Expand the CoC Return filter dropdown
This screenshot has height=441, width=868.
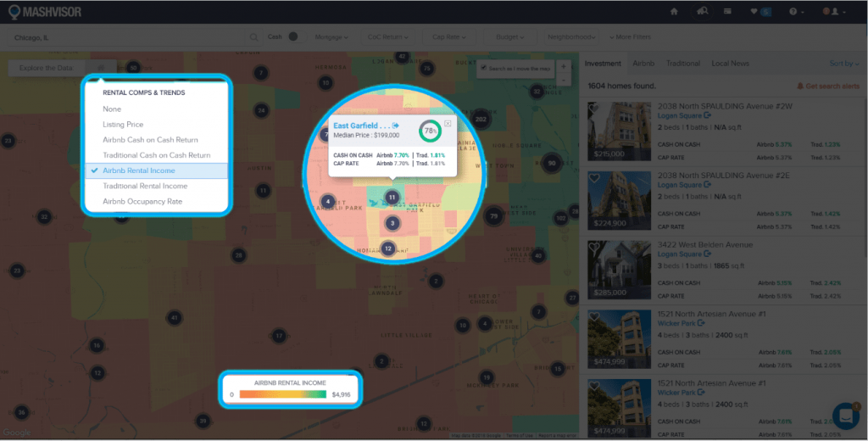click(x=388, y=37)
